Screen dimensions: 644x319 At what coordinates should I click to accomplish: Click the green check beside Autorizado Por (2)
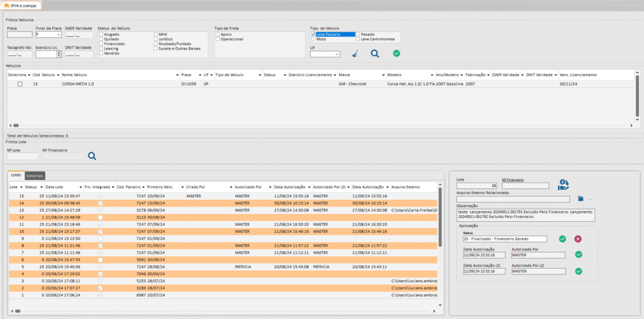point(579,271)
